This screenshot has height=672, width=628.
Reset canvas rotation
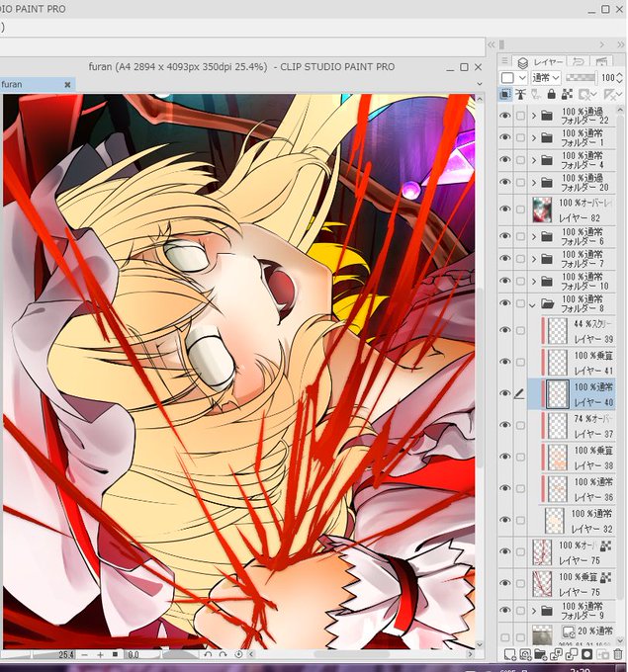(x=238, y=654)
